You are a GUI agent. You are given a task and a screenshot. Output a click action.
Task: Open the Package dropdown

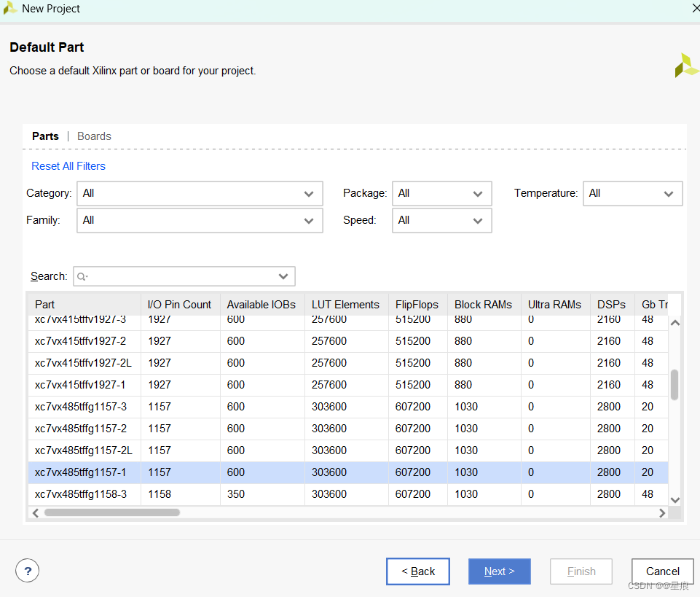tap(442, 193)
